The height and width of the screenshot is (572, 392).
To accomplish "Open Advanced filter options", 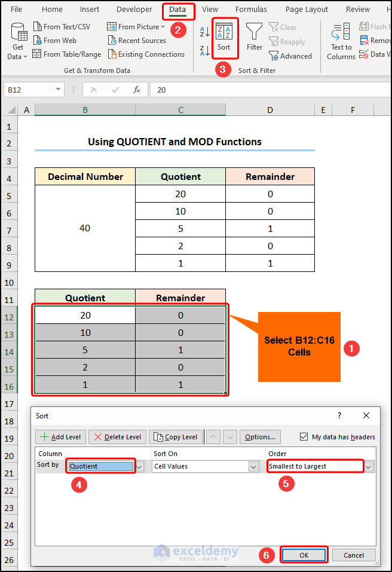I will coord(290,56).
